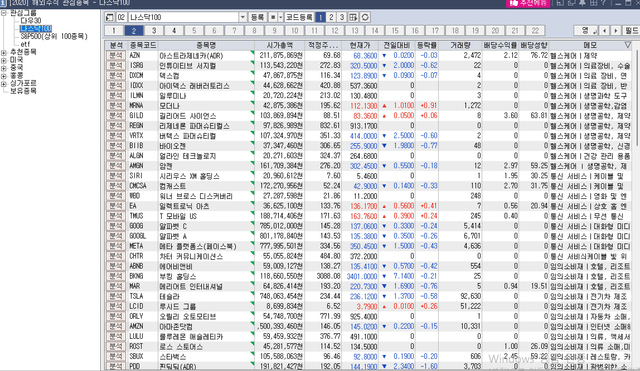The width and height of the screenshot is (640, 371).
Task: Select the 모더나 stock name cell
Action: (x=206, y=106)
